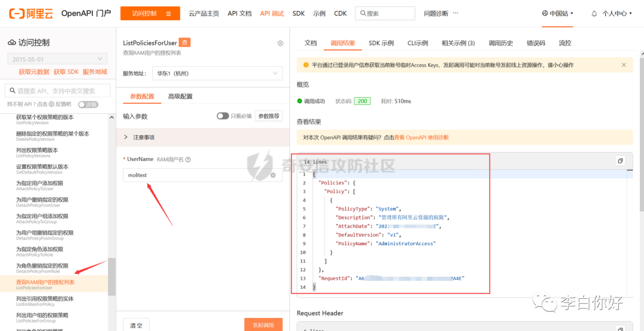Click the 反馈吧 feedback link

63,104
